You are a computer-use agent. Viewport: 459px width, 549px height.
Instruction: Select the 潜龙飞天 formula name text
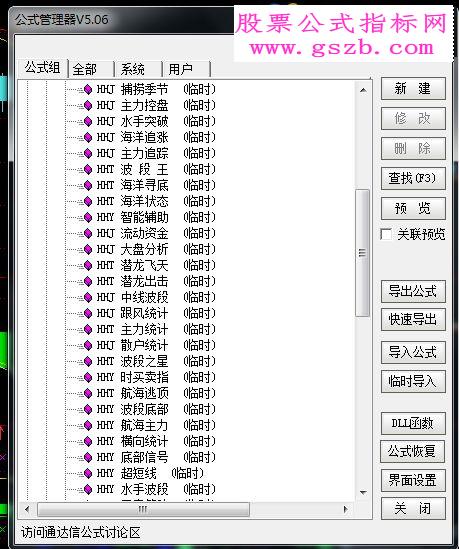coord(144,265)
